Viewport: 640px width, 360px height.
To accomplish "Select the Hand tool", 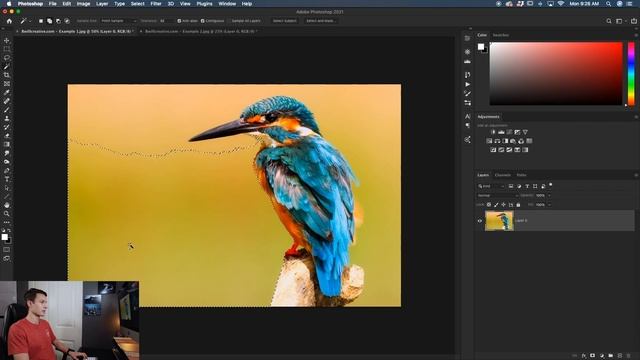I will (7, 205).
